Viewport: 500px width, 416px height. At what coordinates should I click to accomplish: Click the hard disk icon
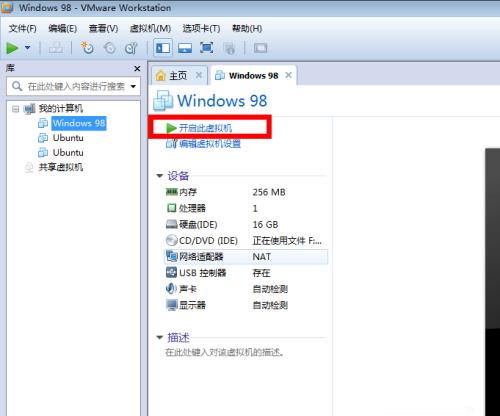pos(171,224)
